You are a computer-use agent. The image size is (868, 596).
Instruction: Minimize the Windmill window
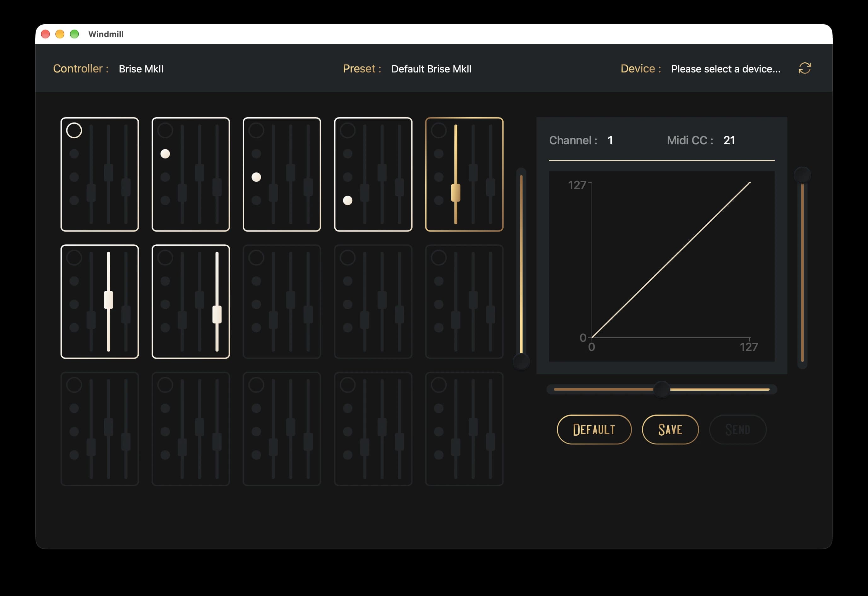(60, 34)
